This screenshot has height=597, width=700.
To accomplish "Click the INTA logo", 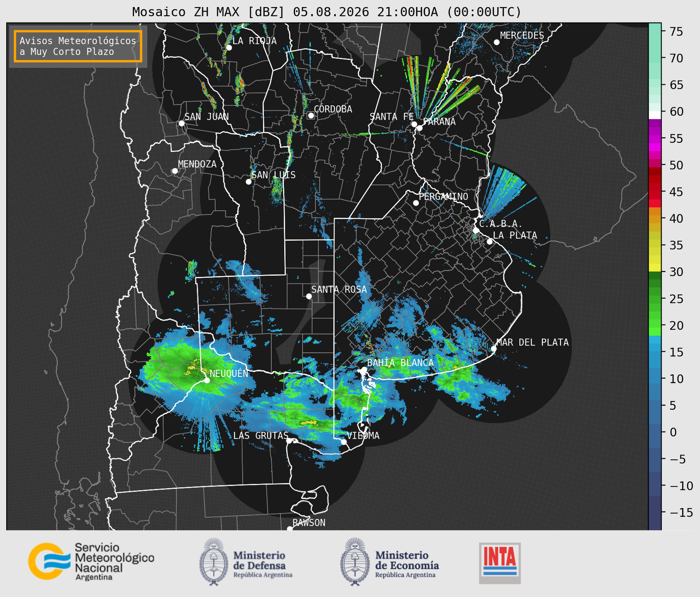I will [x=500, y=563].
